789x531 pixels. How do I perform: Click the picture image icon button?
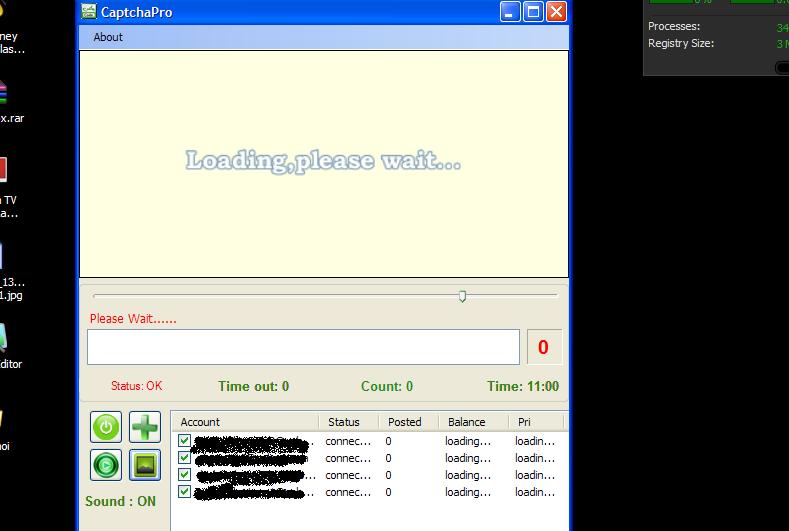(145, 465)
